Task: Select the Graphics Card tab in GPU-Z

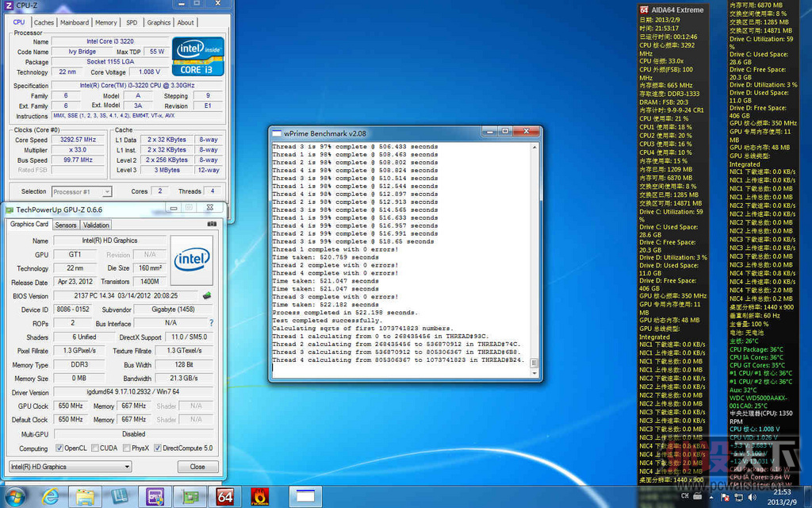Action: click(x=29, y=224)
